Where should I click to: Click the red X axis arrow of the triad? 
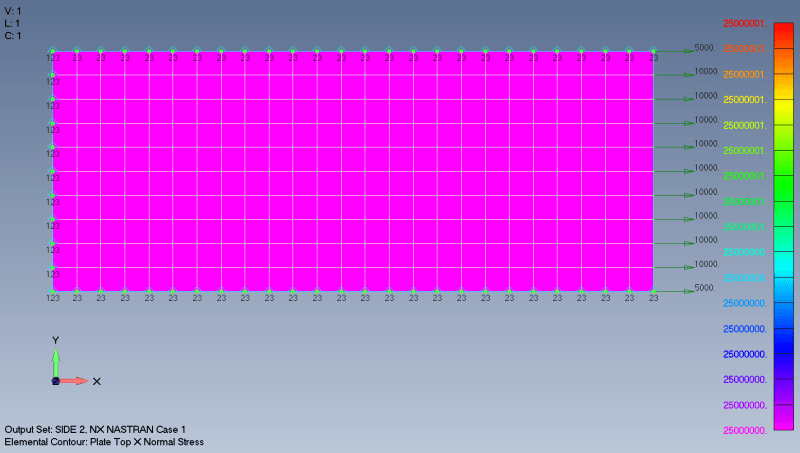click(x=74, y=381)
